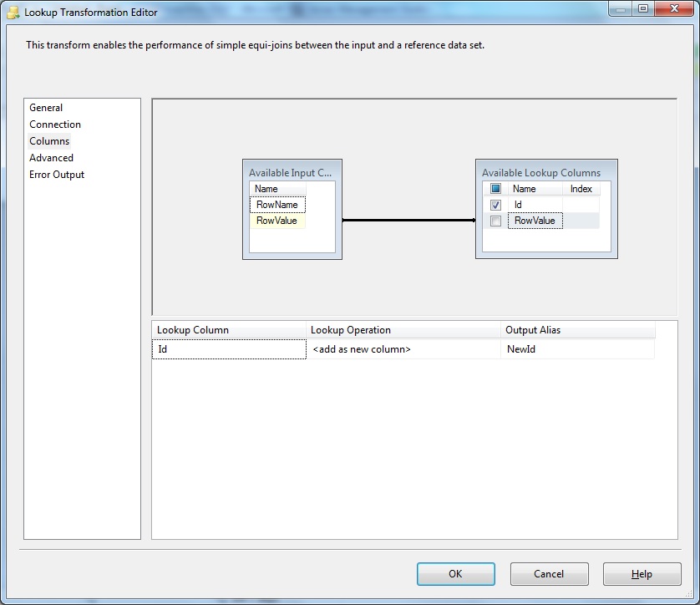Switch to the Advanced page
The image size is (700, 605).
point(51,157)
